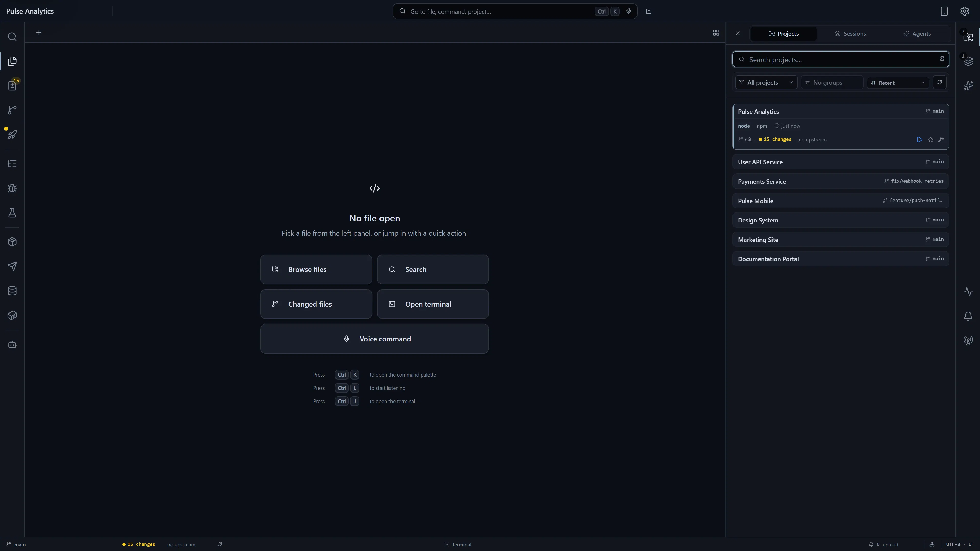
Task: Click the Pulse Analytics title in header
Action: click(30, 11)
